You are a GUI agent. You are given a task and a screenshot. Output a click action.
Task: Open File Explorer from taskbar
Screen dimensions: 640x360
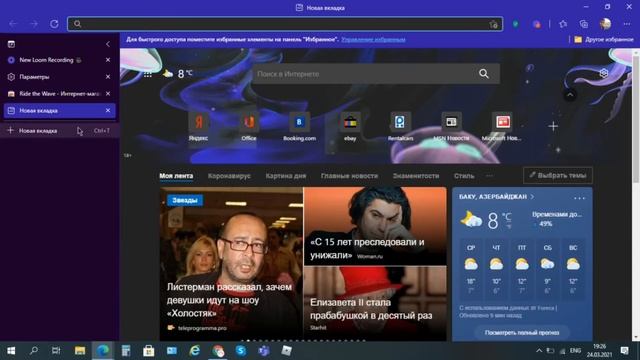(x=80, y=351)
